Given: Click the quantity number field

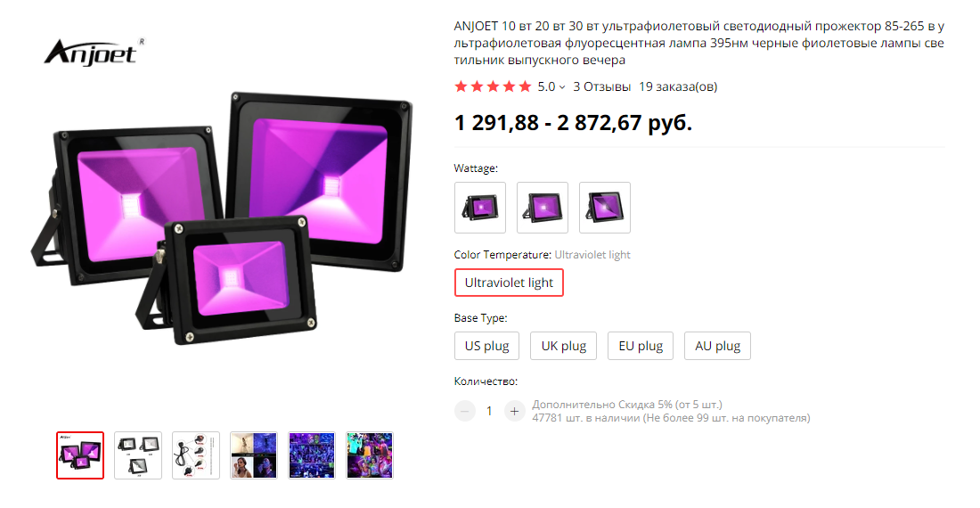Looking at the screenshot, I should [489, 411].
